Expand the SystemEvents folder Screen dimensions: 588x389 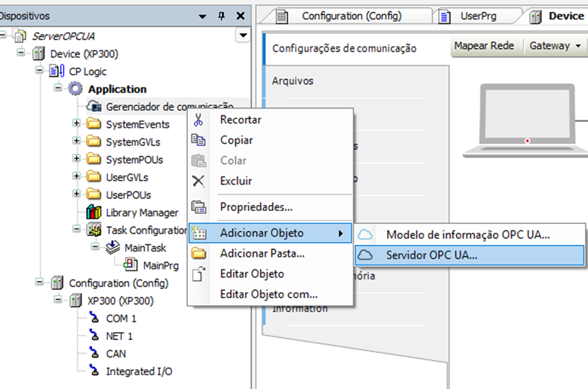coord(76,124)
